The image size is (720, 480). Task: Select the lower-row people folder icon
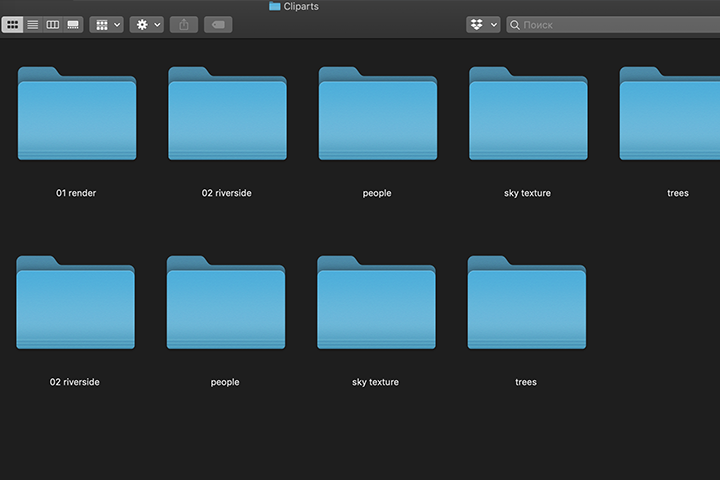(226, 302)
